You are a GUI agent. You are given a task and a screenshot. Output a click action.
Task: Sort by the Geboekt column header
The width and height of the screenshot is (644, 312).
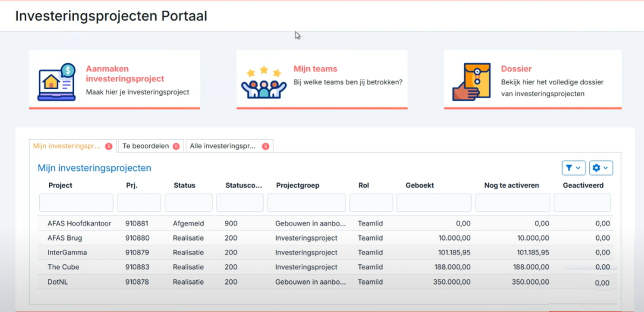pyautogui.click(x=420, y=186)
